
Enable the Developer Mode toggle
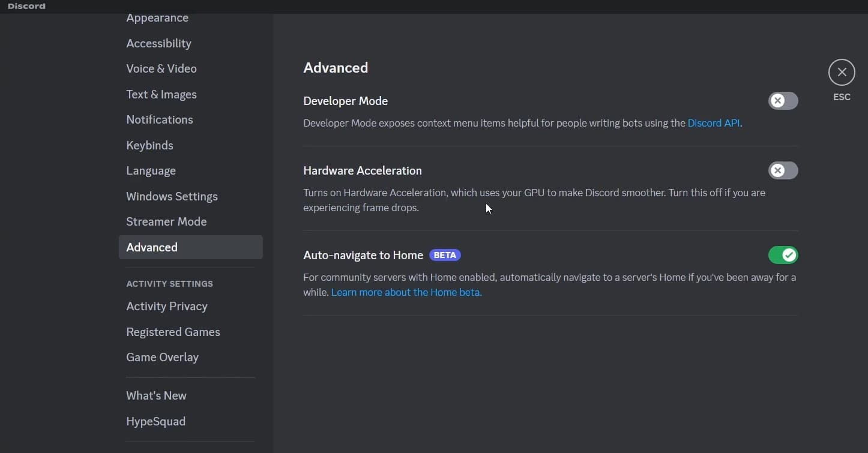[x=783, y=101]
